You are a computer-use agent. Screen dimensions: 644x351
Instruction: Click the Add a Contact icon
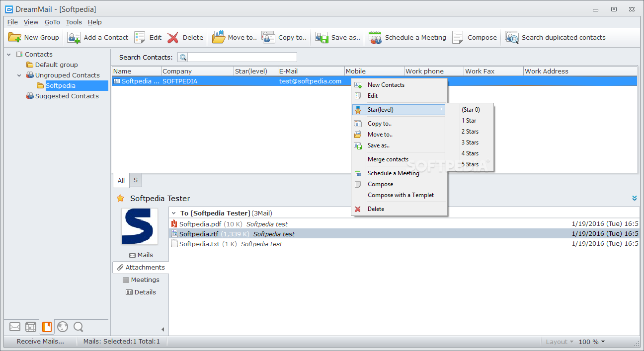74,37
